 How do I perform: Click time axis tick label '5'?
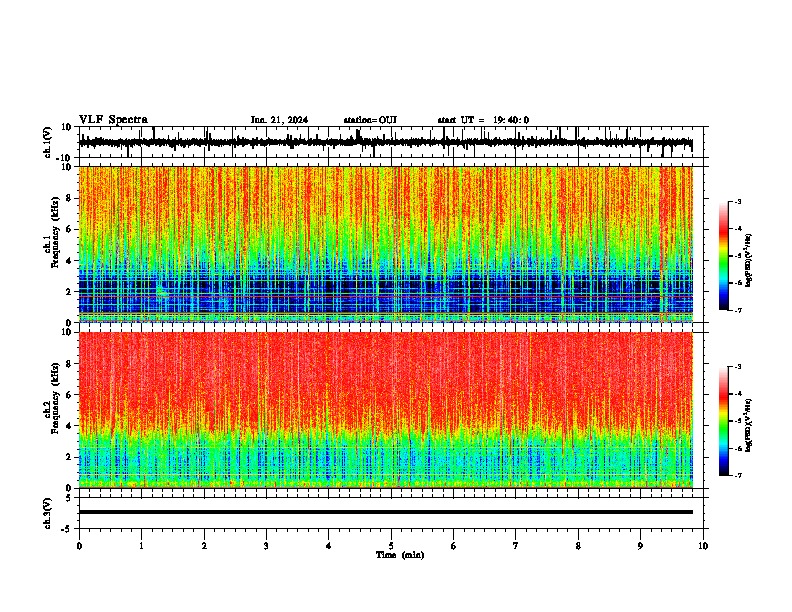pos(391,546)
